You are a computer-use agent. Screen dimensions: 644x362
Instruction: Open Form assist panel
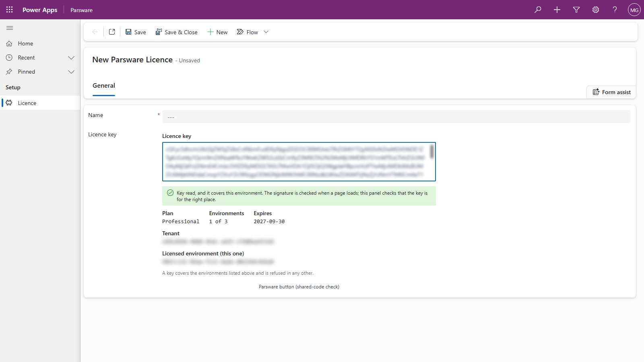611,92
